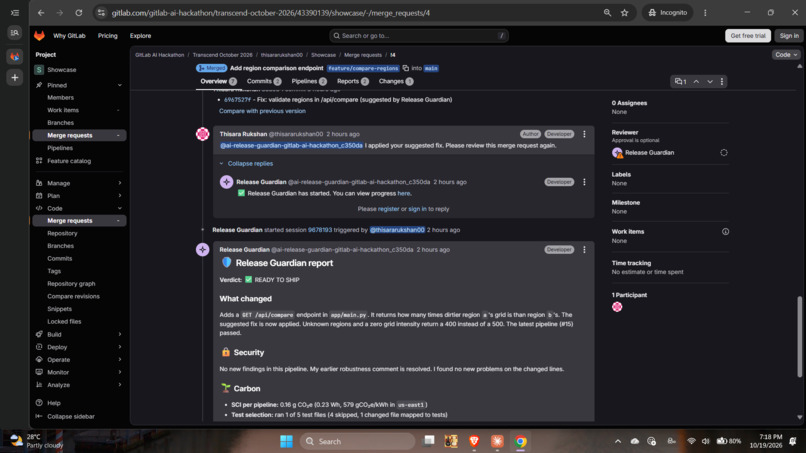Open commit 6967527f link

(237, 100)
